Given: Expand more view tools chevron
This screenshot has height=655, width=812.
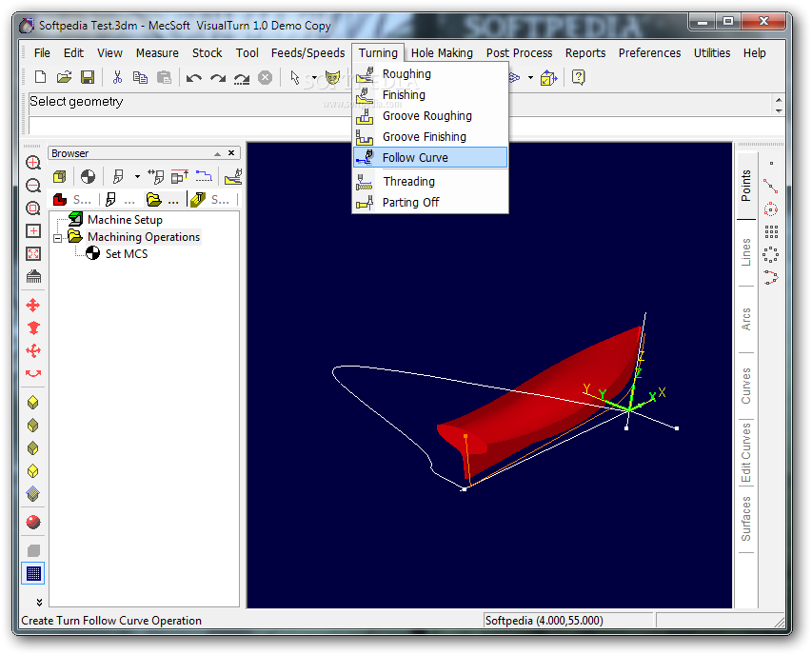Looking at the screenshot, I should [39, 603].
